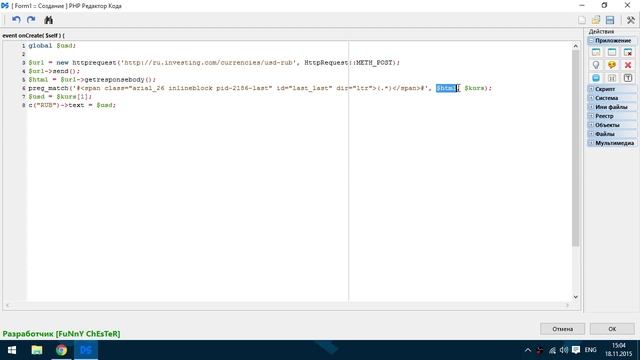Click the Разработчик [FuNnY ChEsTeR] label

coord(61,334)
